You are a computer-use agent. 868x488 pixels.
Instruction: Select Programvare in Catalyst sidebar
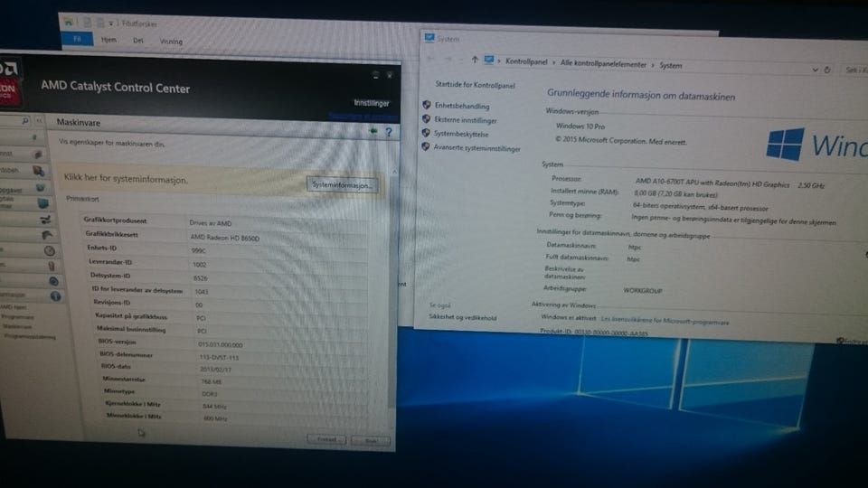[x=16, y=317]
